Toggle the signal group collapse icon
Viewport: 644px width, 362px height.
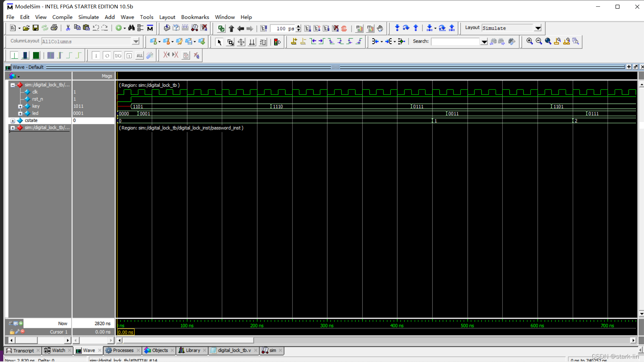pos(12,84)
